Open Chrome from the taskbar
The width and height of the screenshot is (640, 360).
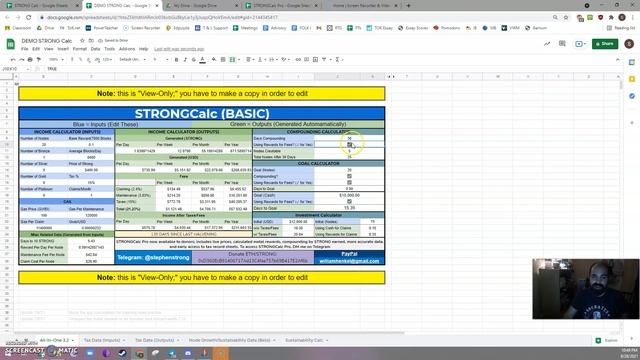tap(139, 353)
